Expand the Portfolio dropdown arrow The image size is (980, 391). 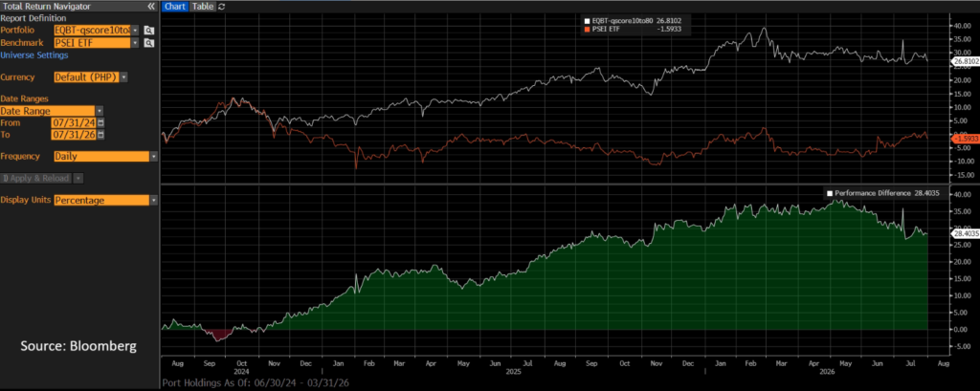point(135,30)
